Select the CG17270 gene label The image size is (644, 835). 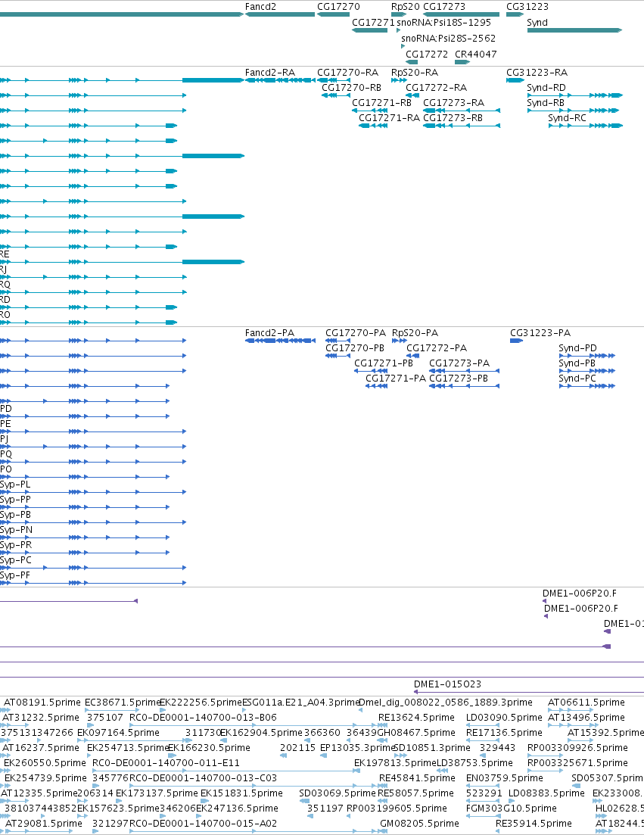(x=338, y=7)
